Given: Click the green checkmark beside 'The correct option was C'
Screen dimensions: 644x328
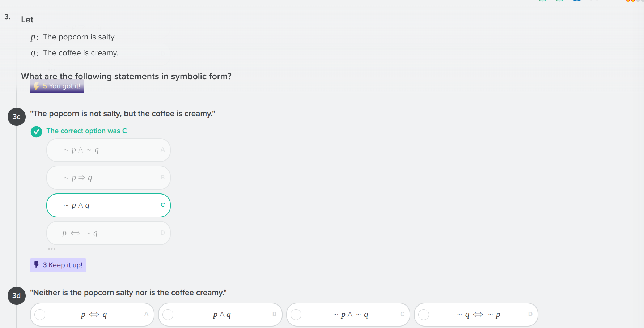Looking at the screenshot, I should 36,132.
